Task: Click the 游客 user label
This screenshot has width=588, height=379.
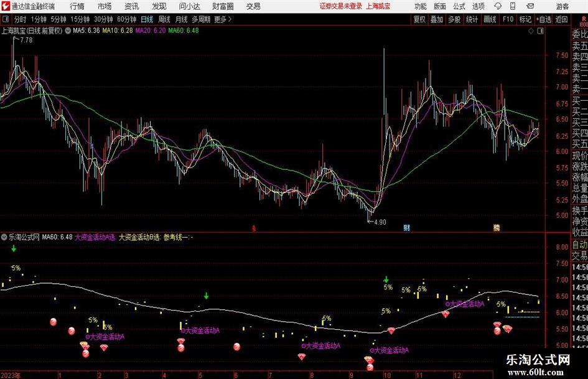Action: (x=562, y=6)
